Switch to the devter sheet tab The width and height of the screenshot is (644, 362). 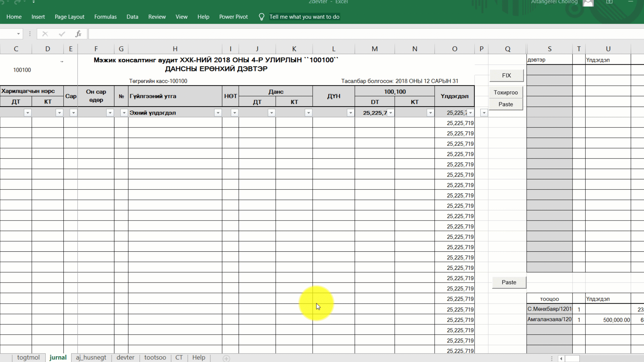(125, 358)
